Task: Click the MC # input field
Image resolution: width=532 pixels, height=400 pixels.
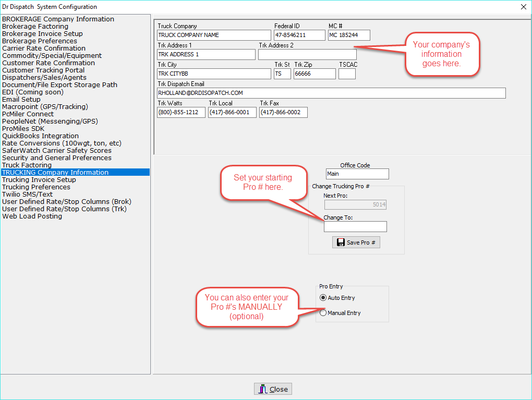Action: tap(349, 35)
